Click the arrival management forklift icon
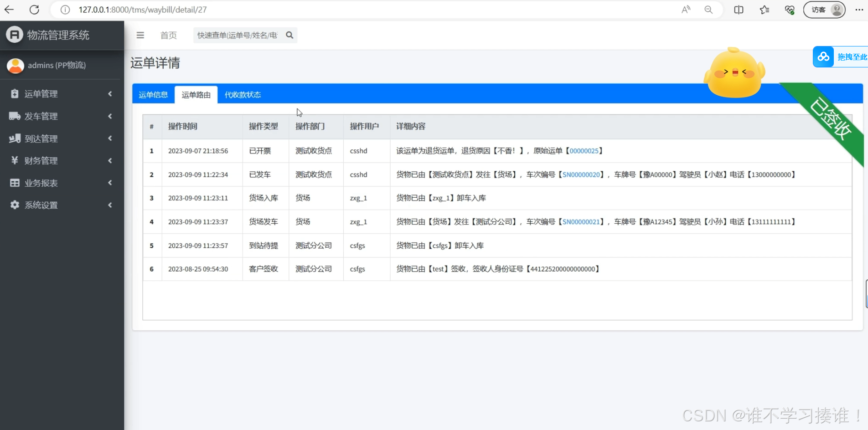The image size is (868, 430). 15,138
